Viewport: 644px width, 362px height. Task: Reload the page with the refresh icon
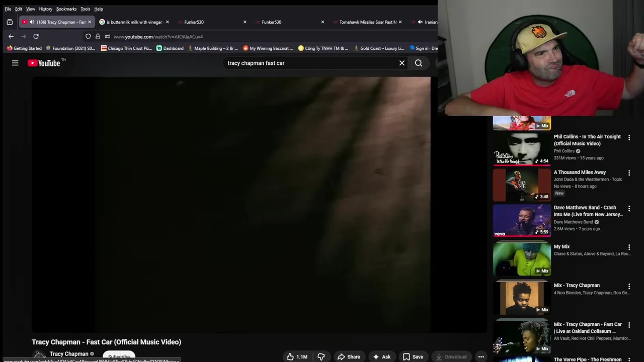36,36
